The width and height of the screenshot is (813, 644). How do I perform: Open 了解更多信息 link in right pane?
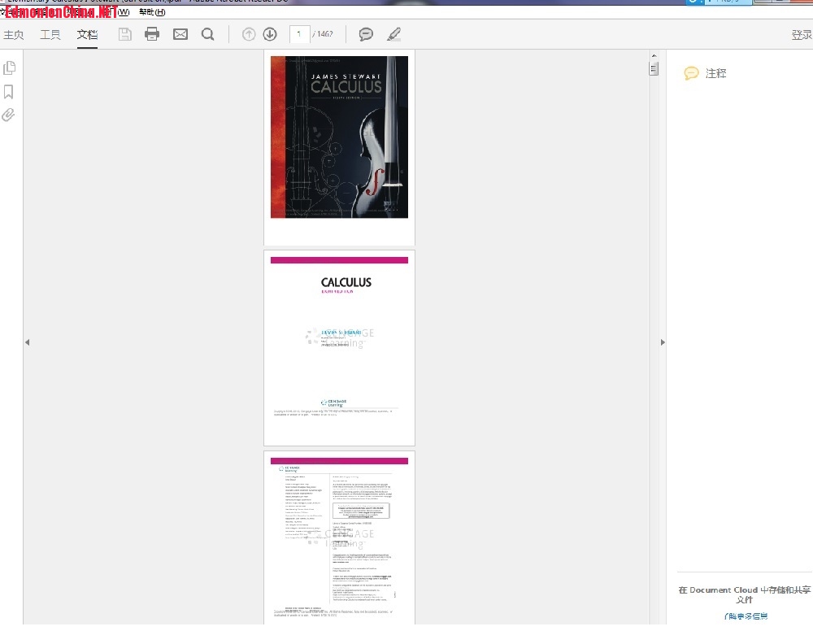[746, 616]
